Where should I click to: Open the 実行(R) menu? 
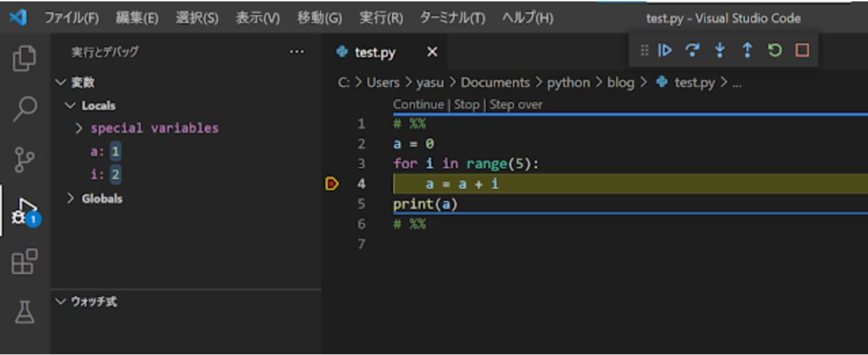click(x=381, y=18)
